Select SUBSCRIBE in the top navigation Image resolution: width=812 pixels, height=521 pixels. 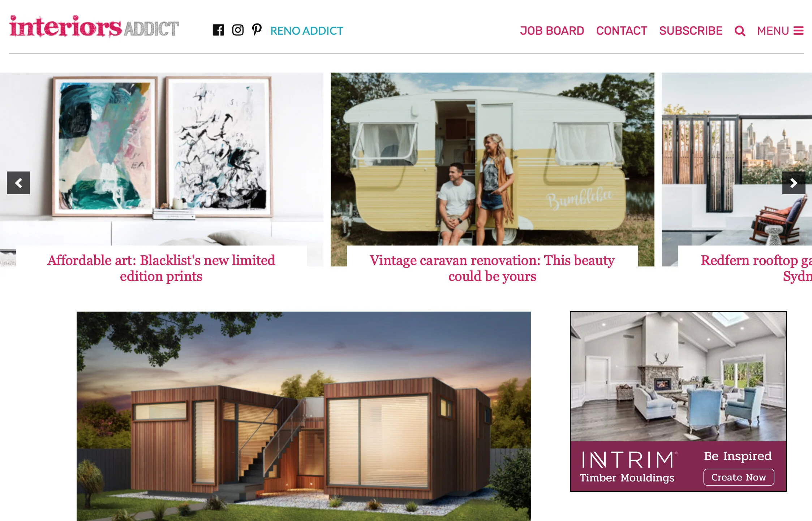[691, 31]
